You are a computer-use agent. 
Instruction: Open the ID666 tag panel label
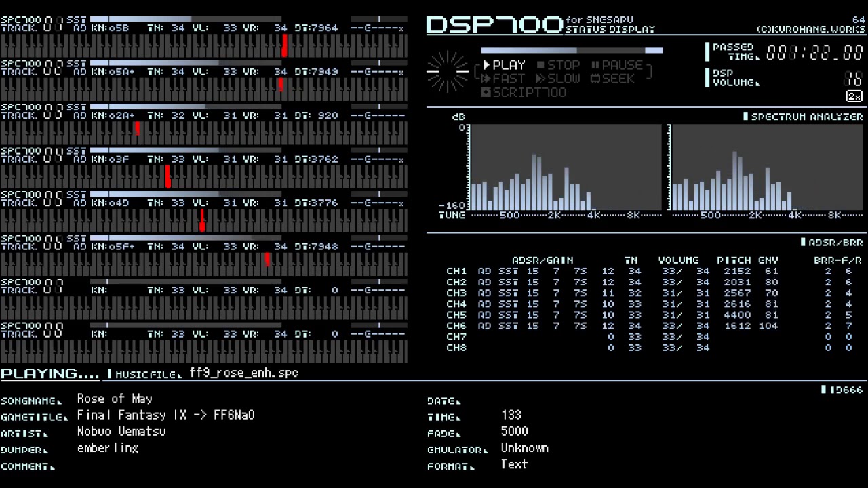842,390
